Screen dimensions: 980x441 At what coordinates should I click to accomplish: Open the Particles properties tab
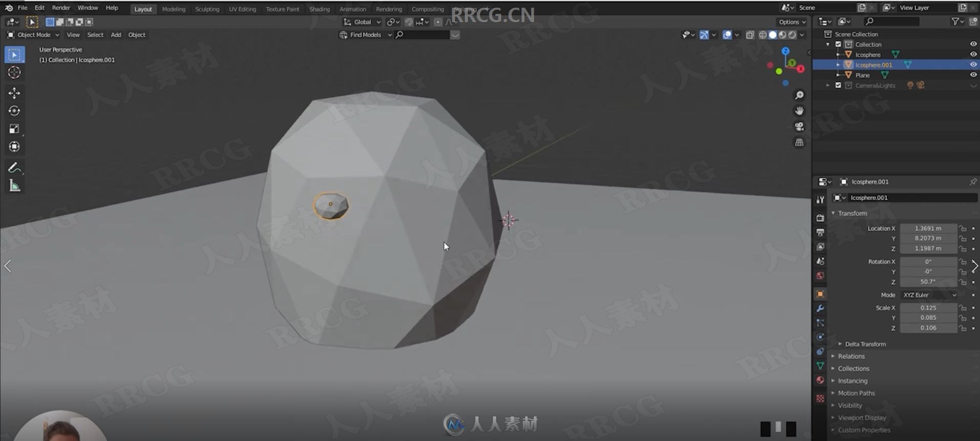[820, 323]
